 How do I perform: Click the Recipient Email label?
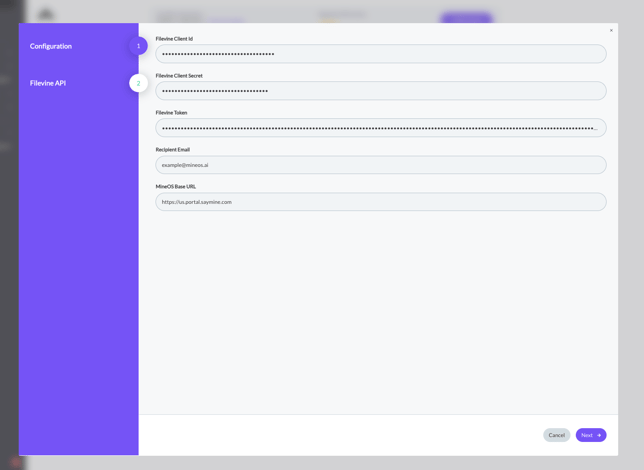[172, 150]
